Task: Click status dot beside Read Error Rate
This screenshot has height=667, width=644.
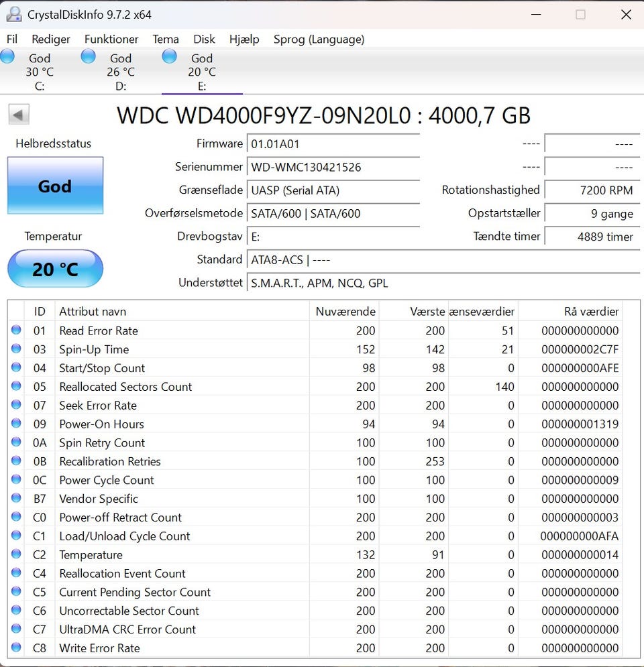Action: point(16,330)
